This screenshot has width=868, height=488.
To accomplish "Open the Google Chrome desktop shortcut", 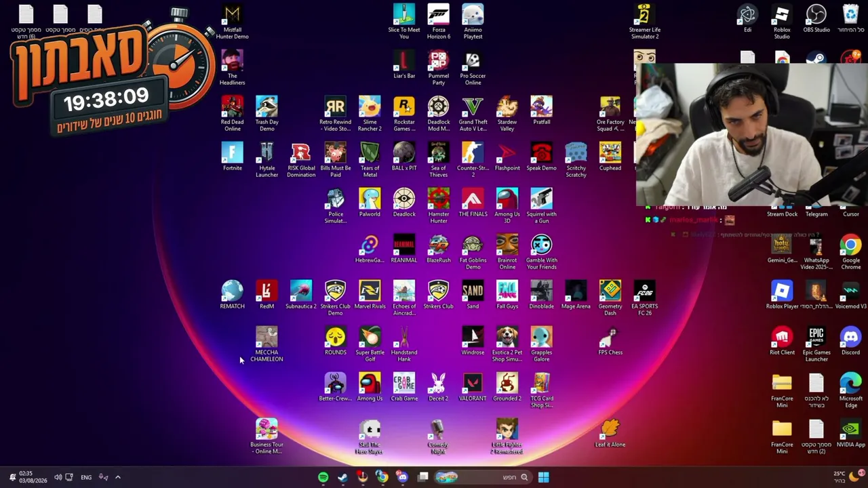I will pyautogui.click(x=850, y=251).
